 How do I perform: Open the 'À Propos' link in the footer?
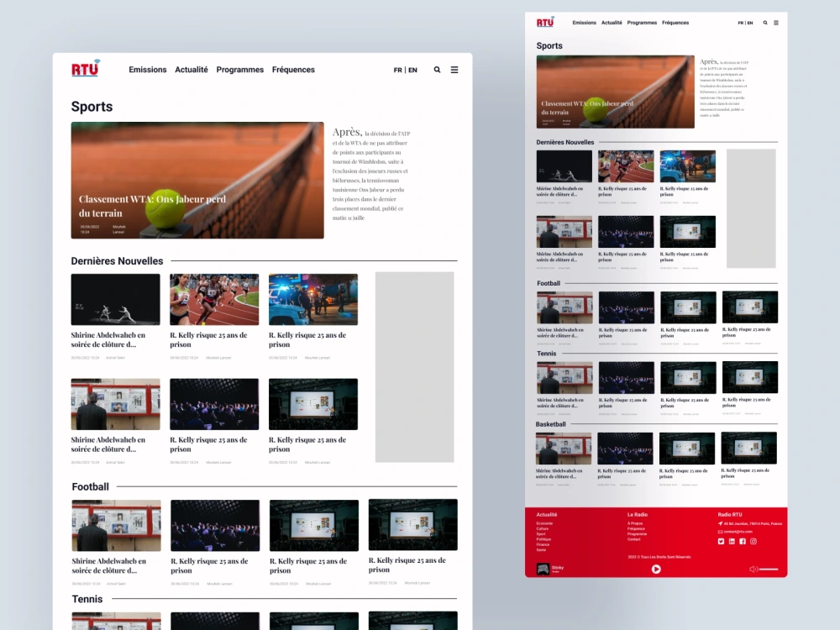[x=635, y=523]
